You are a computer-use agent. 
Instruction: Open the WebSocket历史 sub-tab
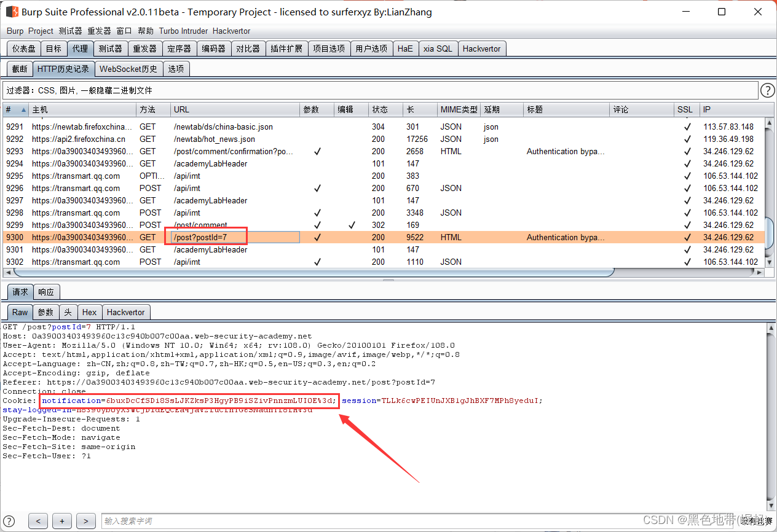128,69
